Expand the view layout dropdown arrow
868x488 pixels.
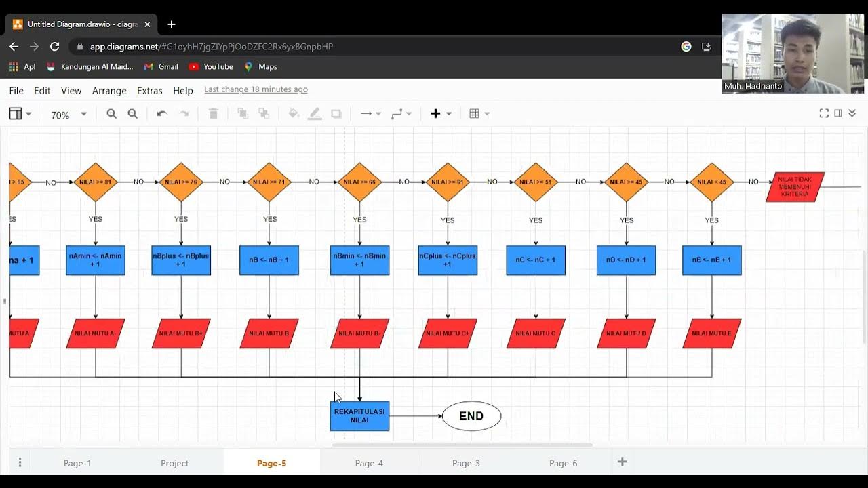tap(28, 114)
